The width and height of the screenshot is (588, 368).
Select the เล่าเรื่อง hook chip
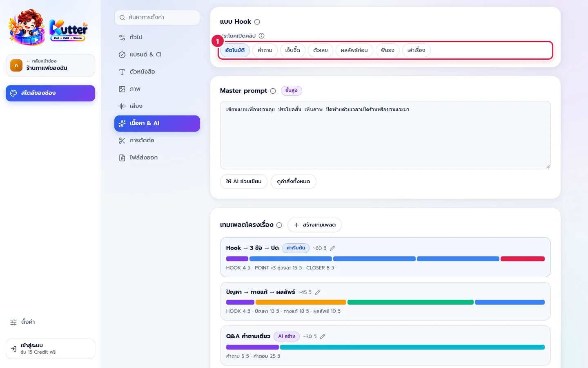(416, 50)
